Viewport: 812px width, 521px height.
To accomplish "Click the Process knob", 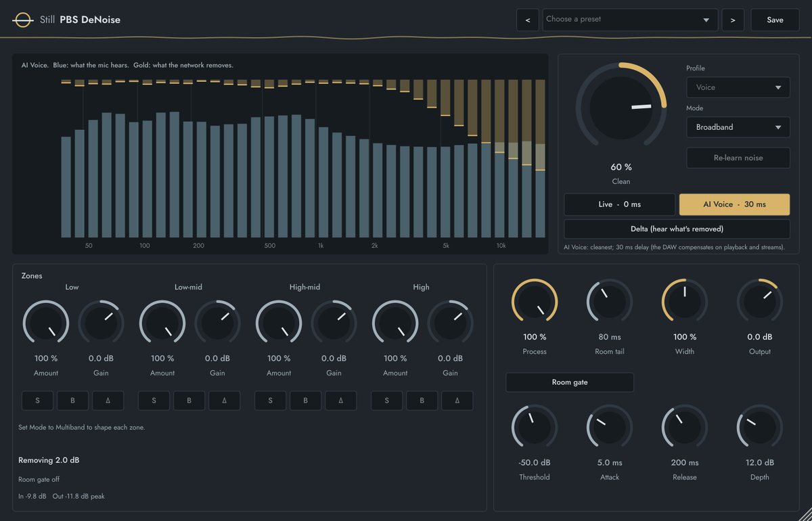I will coord(535,302).
